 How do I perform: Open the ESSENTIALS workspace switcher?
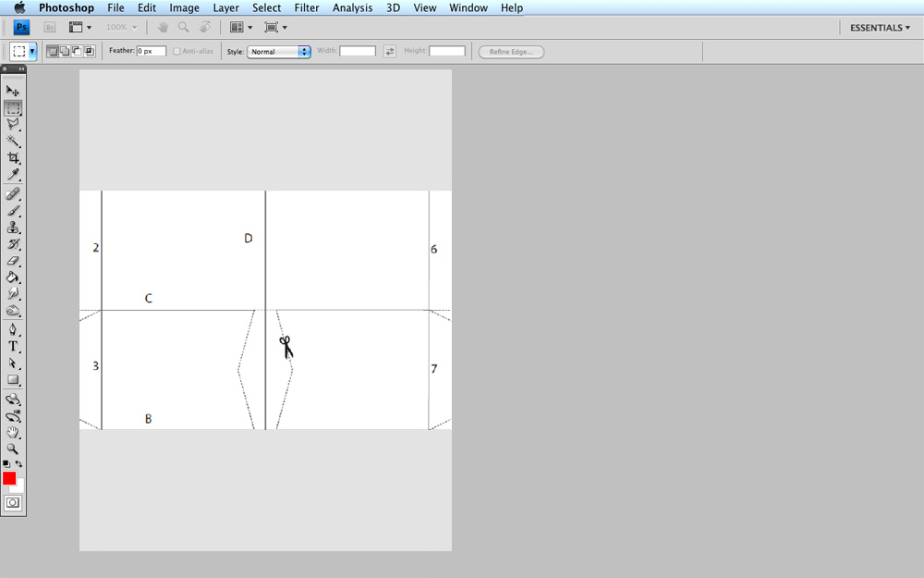point(878,27)
